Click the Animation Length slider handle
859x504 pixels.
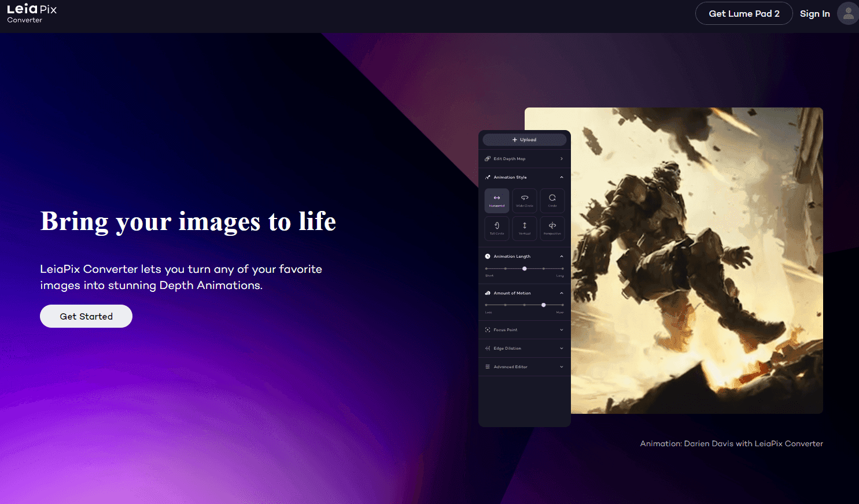525,269
